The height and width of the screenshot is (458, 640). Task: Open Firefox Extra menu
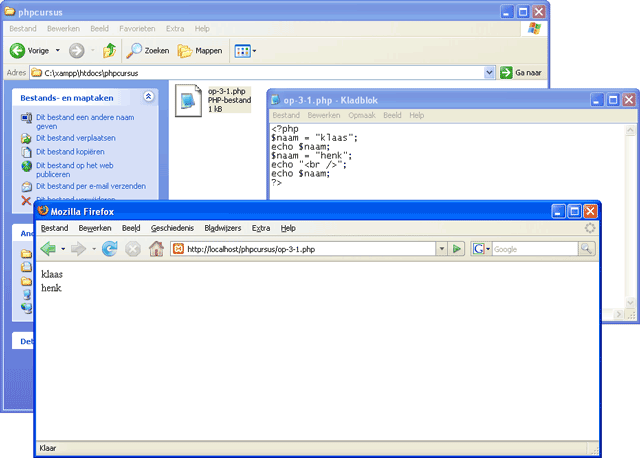(x=261, y=228)
